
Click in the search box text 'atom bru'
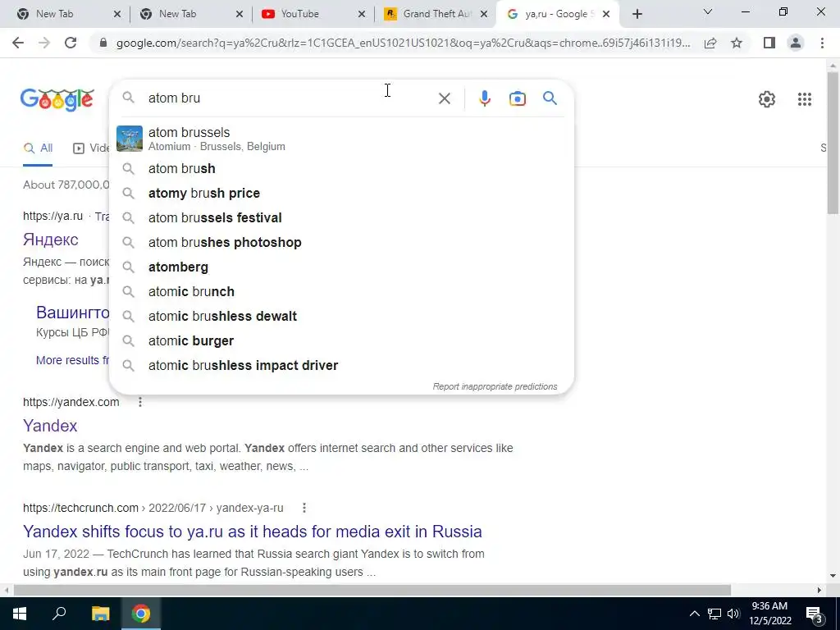pos(174,98)
